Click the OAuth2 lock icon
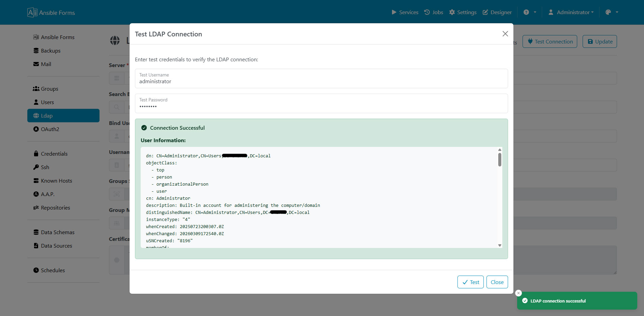644x316 pixels. tap(36, 129)
